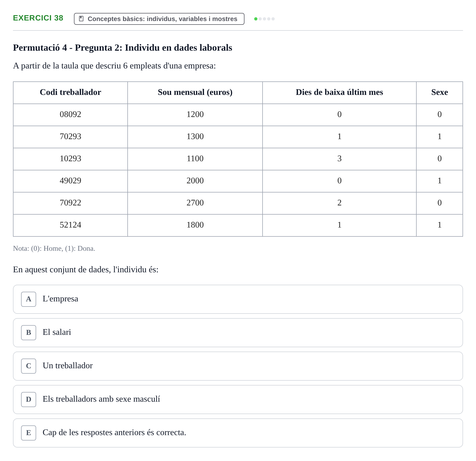Image resolution: width=476 pixels, height=461 pixels.
Task: Click the Nota: (0): Home, (1): Dona text
Action: point(54,249)
